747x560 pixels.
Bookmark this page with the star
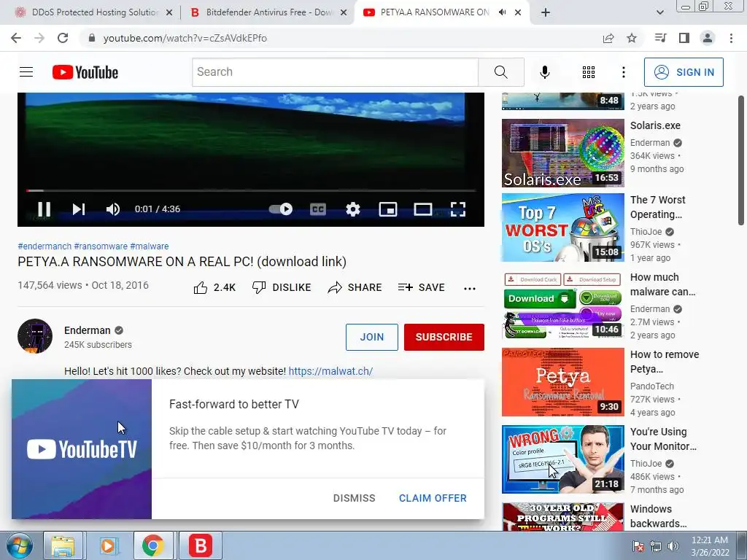pos(632,38)
